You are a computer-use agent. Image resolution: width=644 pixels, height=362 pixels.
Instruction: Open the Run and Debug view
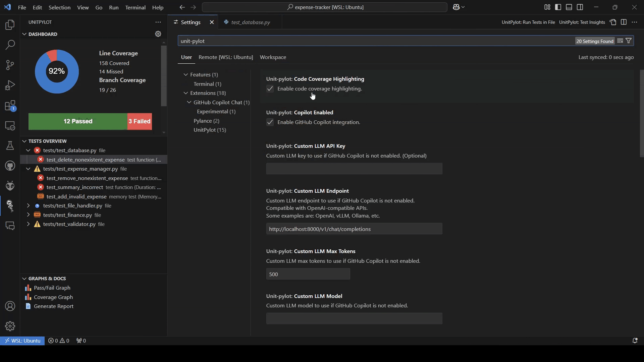point(10,85)
